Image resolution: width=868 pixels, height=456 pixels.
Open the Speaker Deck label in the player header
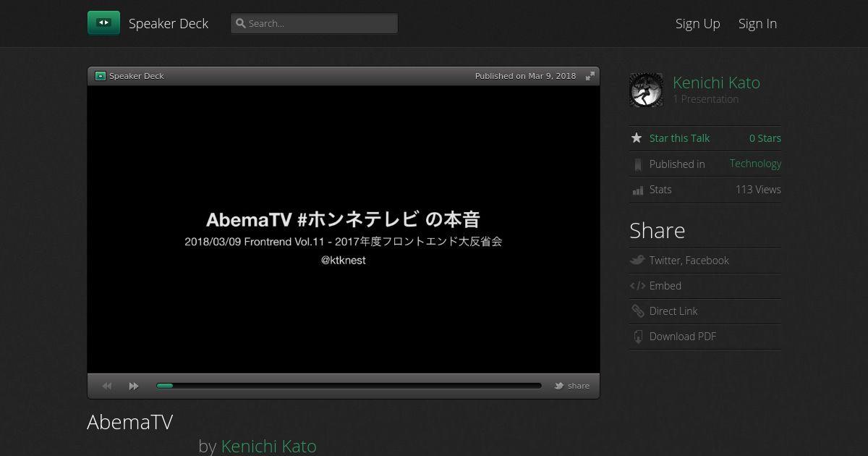[137, 76]
